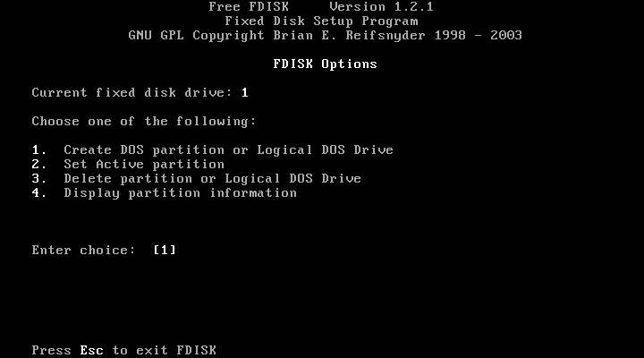The width and height of the screenshot is (644, 358).
Task: Choose Delete partition or Logical DOS Drive
Action: coord(212,179)
